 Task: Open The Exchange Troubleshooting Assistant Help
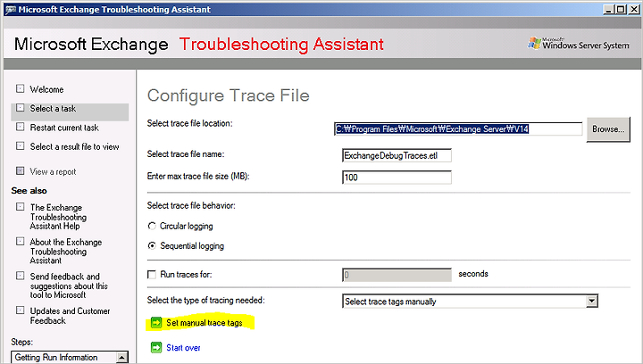coord(58,217)
